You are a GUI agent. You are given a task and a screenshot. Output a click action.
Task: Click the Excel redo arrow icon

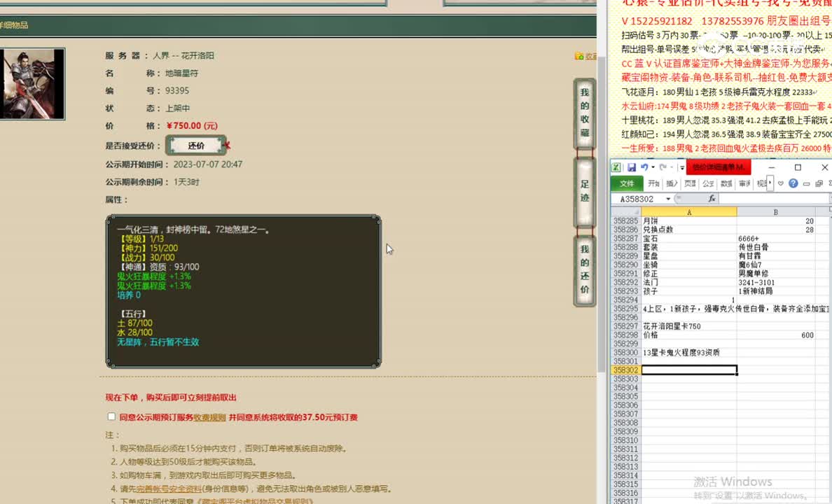coord(663,168)
